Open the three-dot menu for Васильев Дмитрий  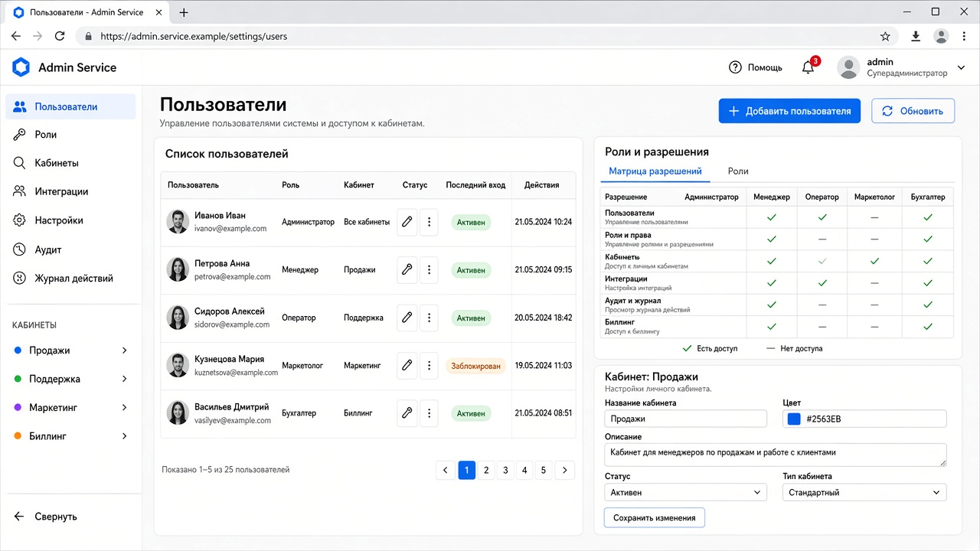click(x=429, y=413)
